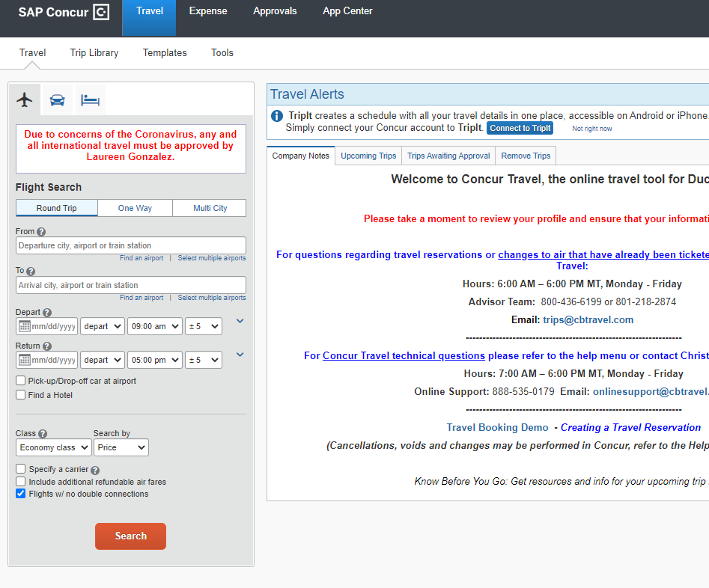Open the Expense menu
This screenshot has width=709, height=588.
click(x=208, y=10)
